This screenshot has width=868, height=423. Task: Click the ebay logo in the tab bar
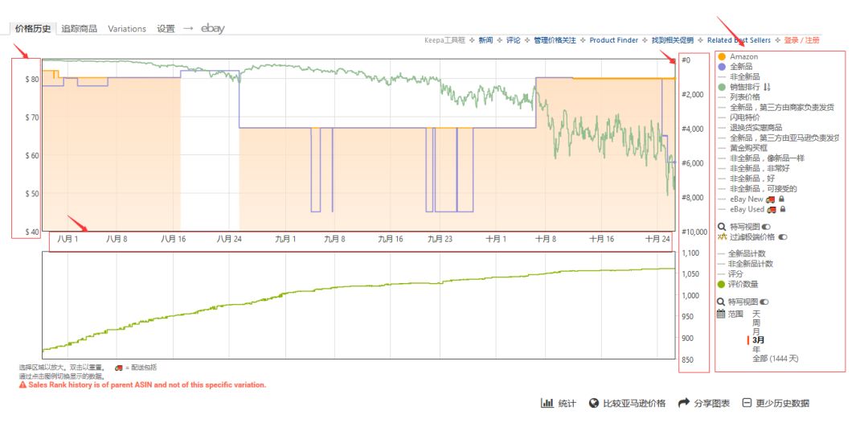[212, 28]
